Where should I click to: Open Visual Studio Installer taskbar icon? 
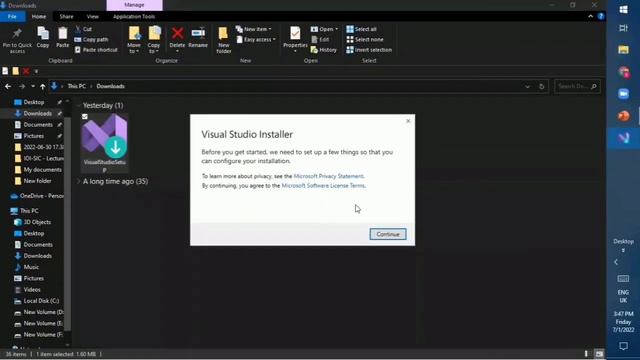click(x=623, y=138)
